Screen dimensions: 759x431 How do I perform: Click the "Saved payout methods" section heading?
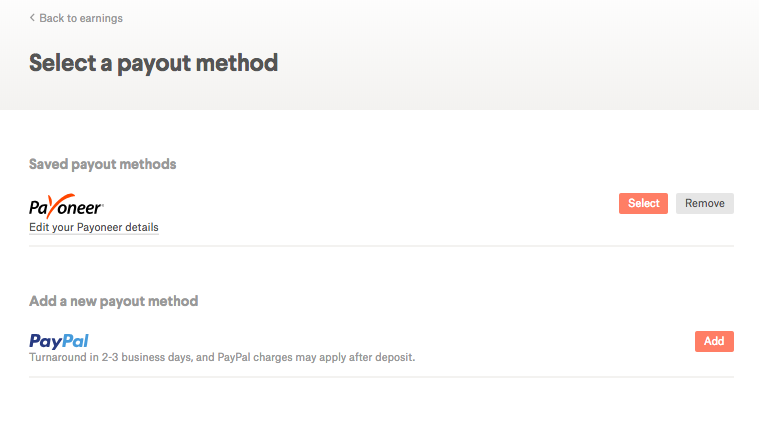pos(103,164)
